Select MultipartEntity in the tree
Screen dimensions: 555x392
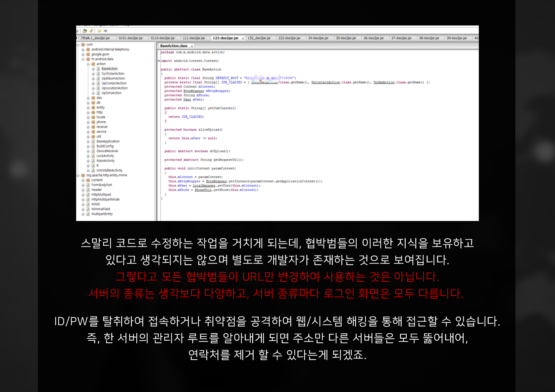coord(102,214)
